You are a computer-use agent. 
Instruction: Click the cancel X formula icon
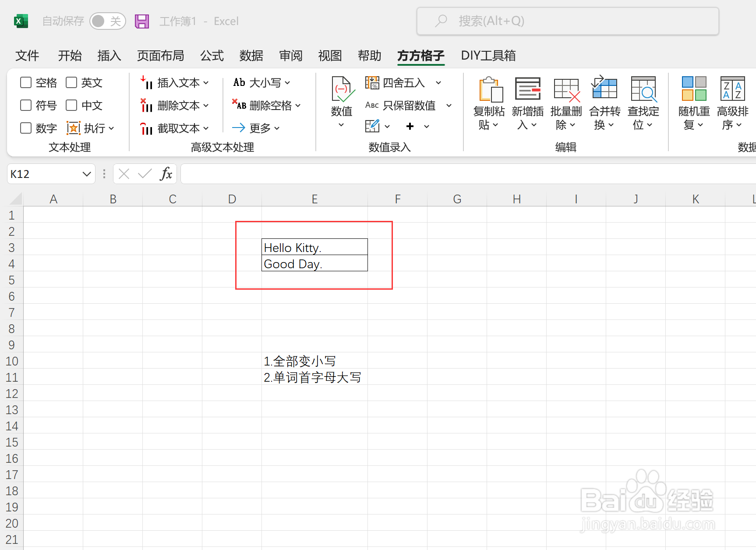124,174
